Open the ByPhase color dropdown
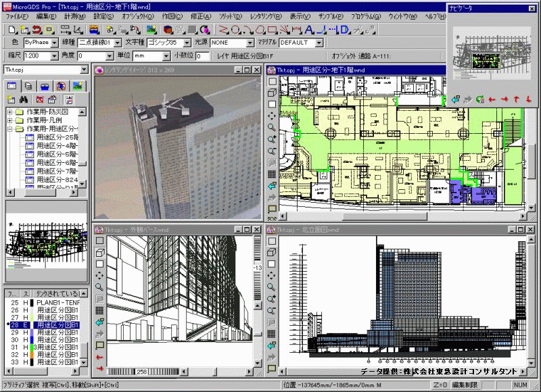The height and width of the screenshot is (392, 541). [x=55, y=43]
